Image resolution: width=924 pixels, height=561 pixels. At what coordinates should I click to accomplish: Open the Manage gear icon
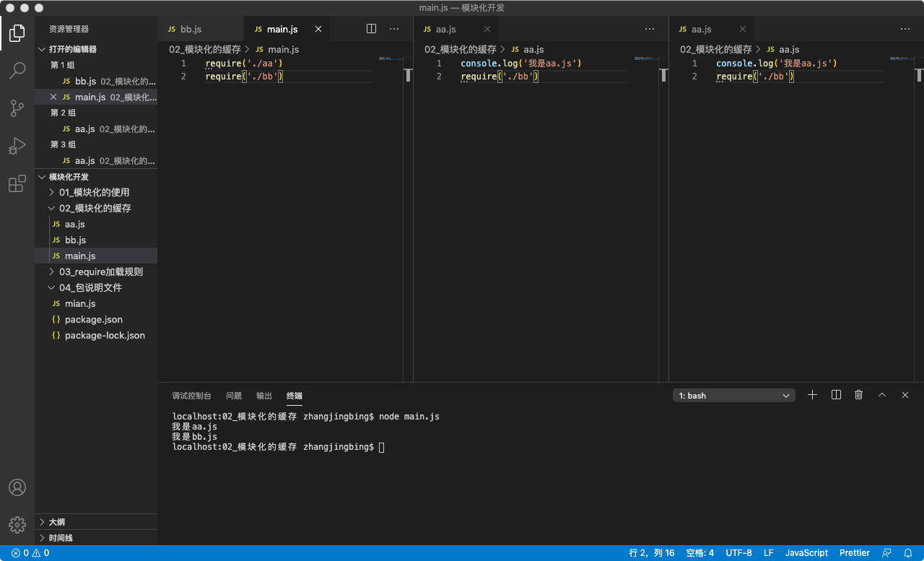pos(17,525)
